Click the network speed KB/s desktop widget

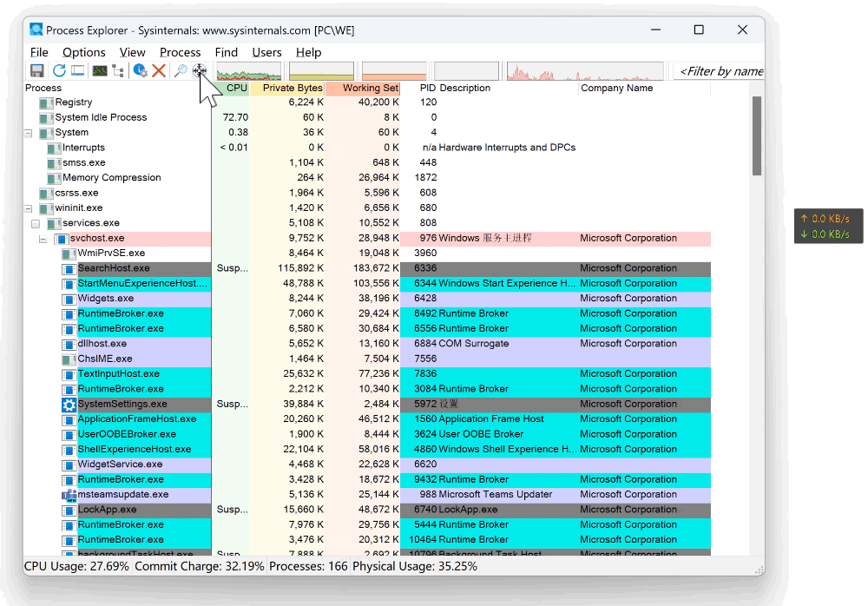click(828, 226)
